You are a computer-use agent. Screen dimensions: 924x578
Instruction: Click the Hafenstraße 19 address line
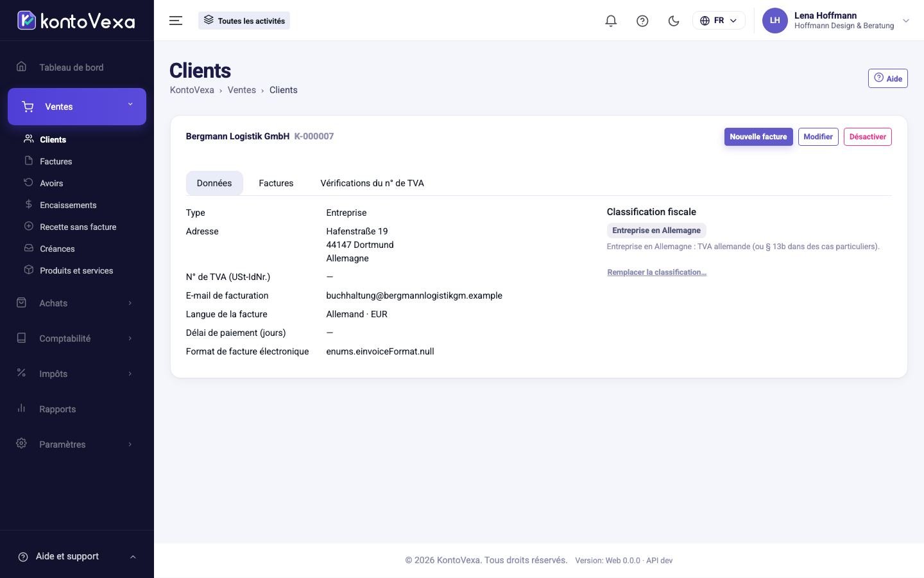pos(357,231)
